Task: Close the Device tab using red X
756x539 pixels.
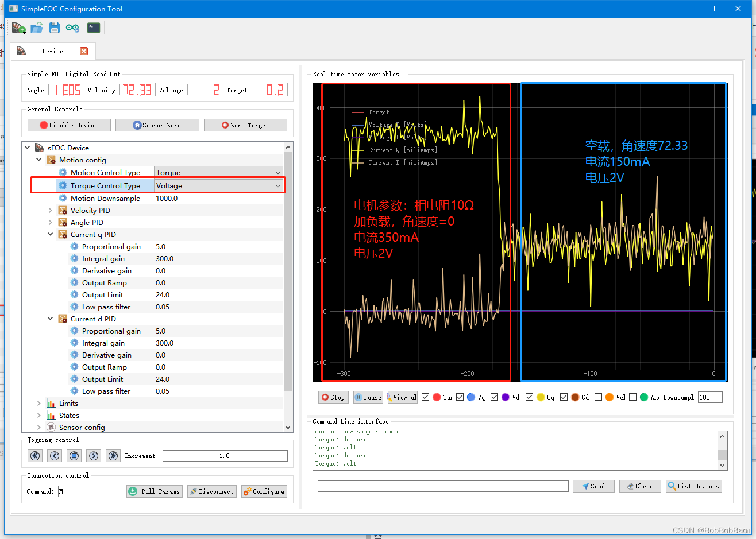Action: point(84,51)
